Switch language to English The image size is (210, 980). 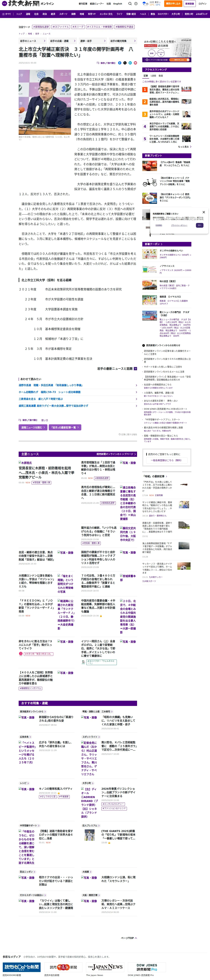click(x=118, y=3)
